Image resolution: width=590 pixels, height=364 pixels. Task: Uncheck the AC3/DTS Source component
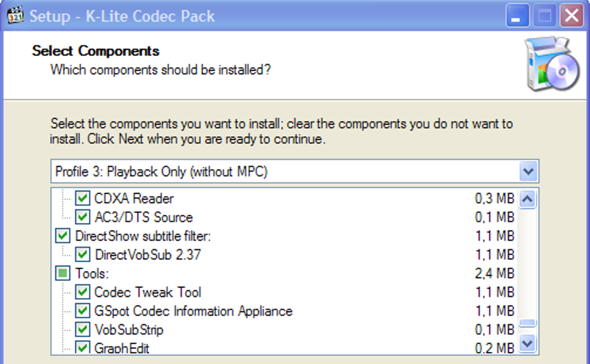tap(82, 217)
